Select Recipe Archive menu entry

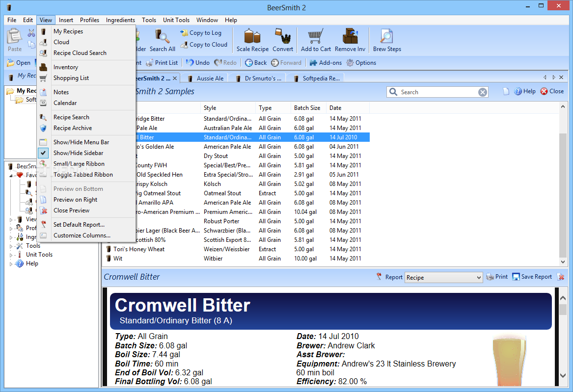86,128
